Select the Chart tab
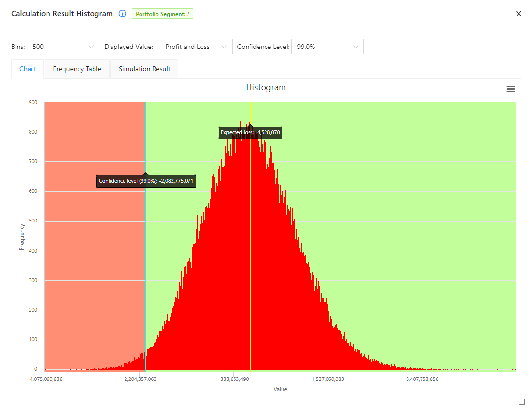This screenshot has width=532, height=412. coord(28,69)
